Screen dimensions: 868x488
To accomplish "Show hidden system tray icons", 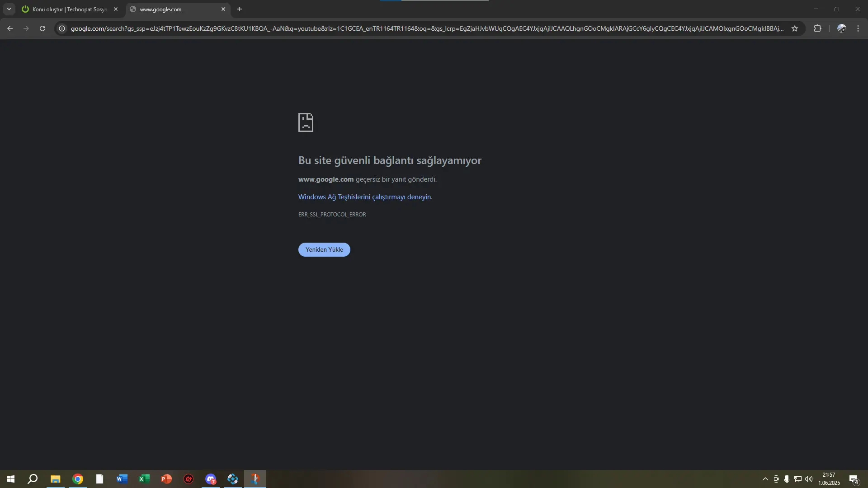I will click(765, 479).
